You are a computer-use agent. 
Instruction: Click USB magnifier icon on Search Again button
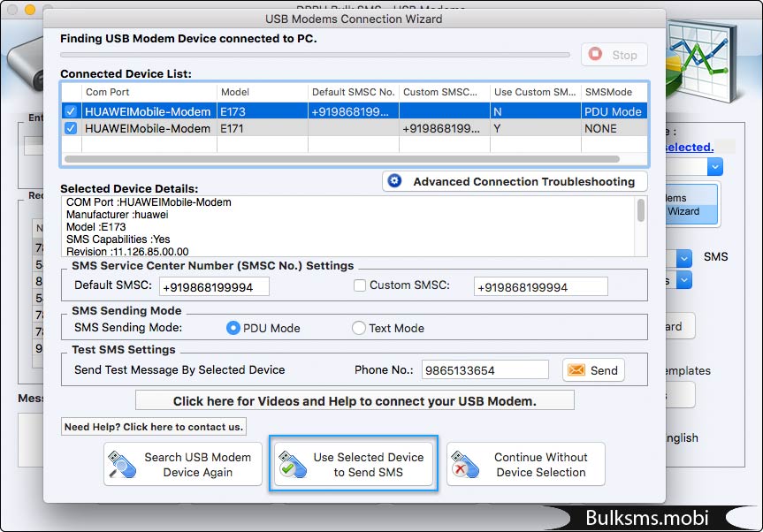pos(122,465)
